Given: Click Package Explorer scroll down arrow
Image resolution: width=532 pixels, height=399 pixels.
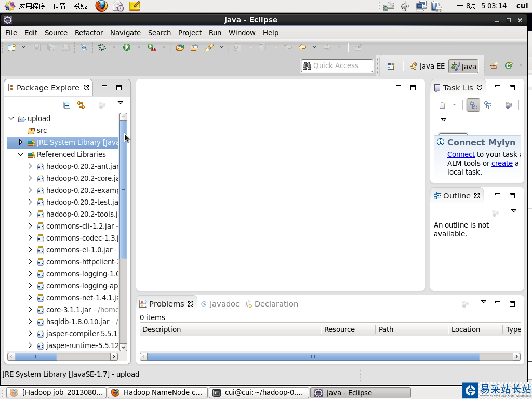Looking at the screenshot, I should [x=124, y=347].
